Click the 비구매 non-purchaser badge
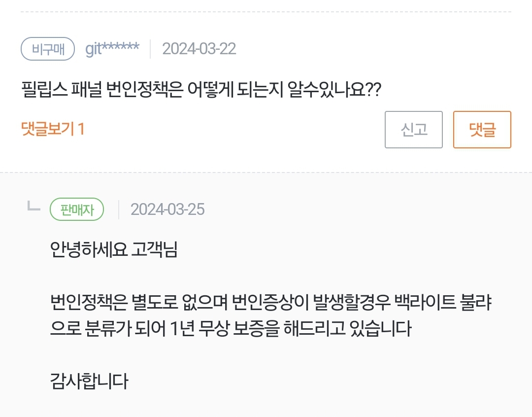532x417 pixels. tap(48, 49)
